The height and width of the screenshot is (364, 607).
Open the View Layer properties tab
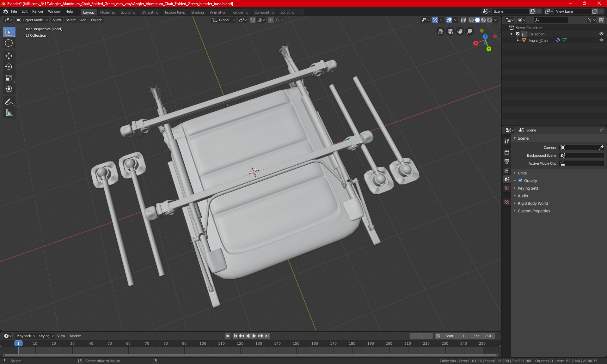pyautogui.click(x=507, y=170)
